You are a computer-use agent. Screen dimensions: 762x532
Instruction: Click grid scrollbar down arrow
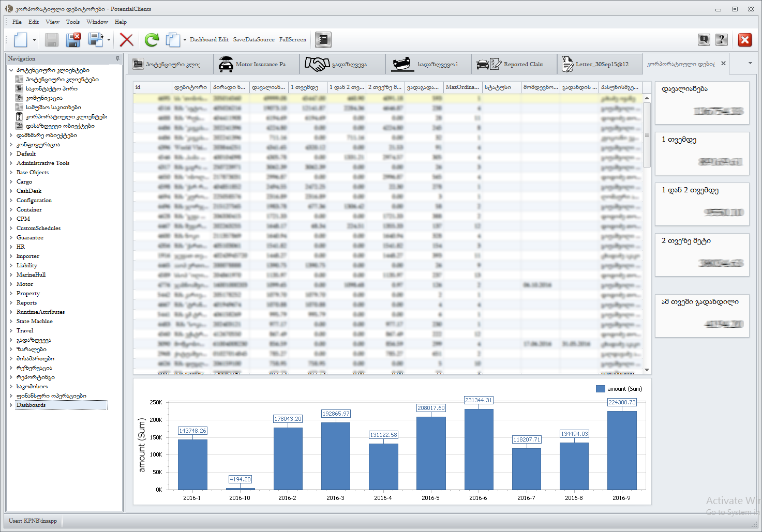pyautogui.click(x=647, y=370)
